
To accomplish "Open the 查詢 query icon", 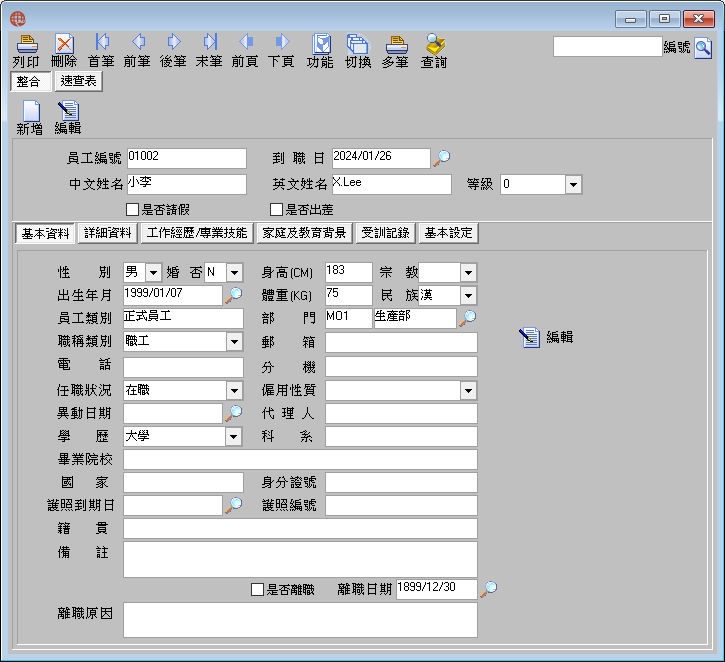I will pos(434,44).
